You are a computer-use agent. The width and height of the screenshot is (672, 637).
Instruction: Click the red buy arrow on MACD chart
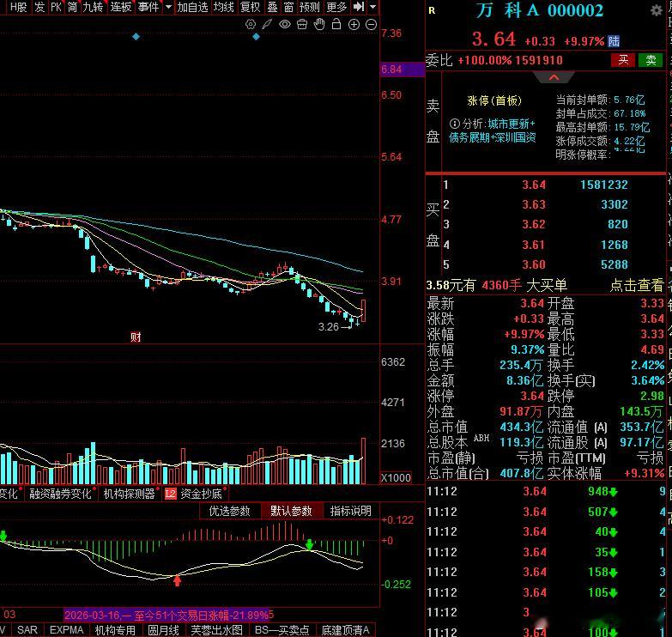tap(177, 581)
